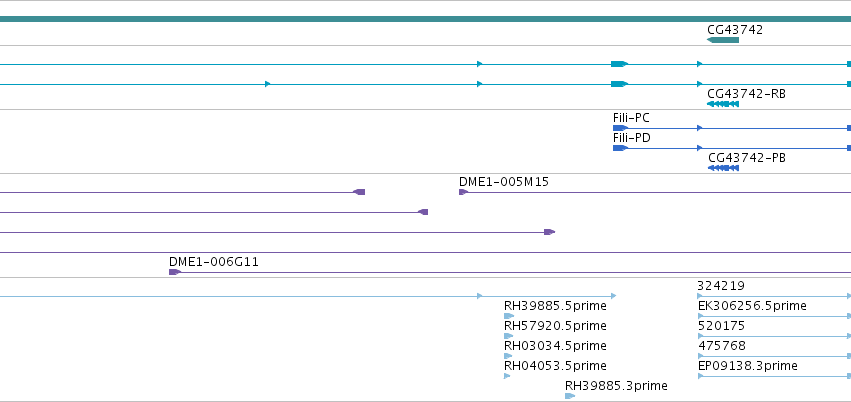Viewport: 851px width, 402px height.
Task: Click the EK306256.5prime label
Action: tap(752, 306)
